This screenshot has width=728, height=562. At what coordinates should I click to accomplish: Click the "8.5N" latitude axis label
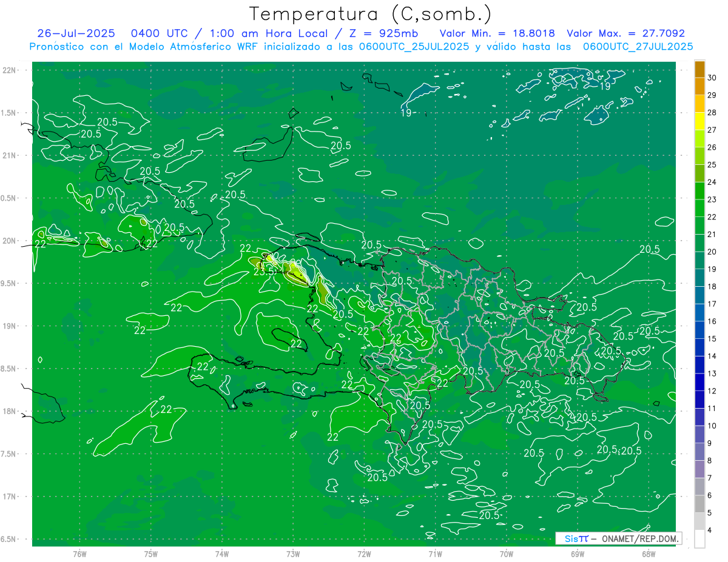(x=9, y=369)
